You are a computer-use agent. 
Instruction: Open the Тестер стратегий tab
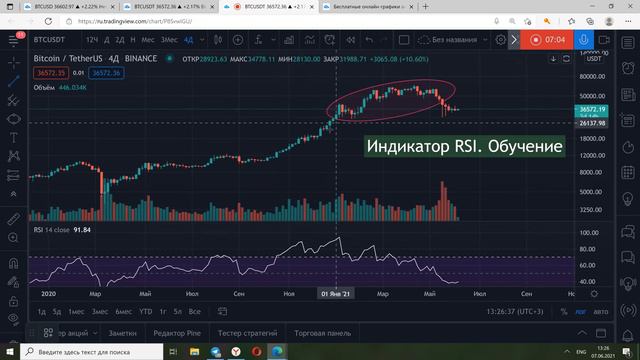coord(247,333)
